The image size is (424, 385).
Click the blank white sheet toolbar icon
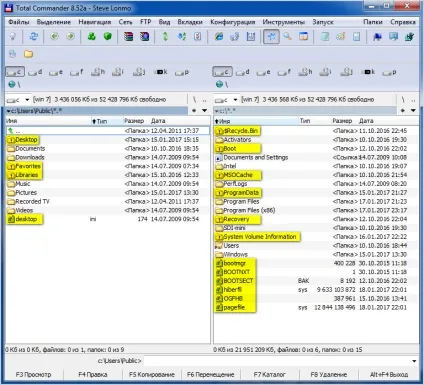tap(356, 36)
